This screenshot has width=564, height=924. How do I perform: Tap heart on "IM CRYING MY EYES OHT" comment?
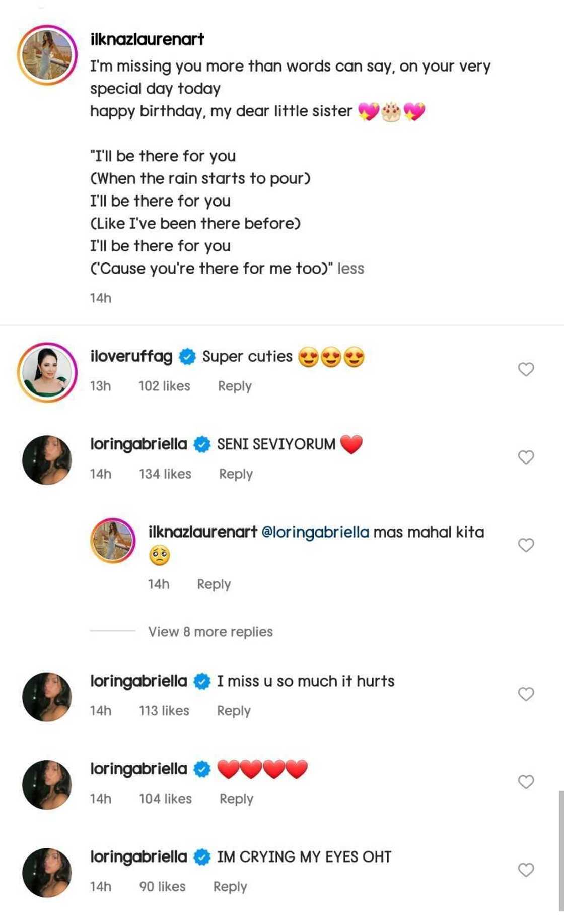pyautogui.click(x=526, y=870)
